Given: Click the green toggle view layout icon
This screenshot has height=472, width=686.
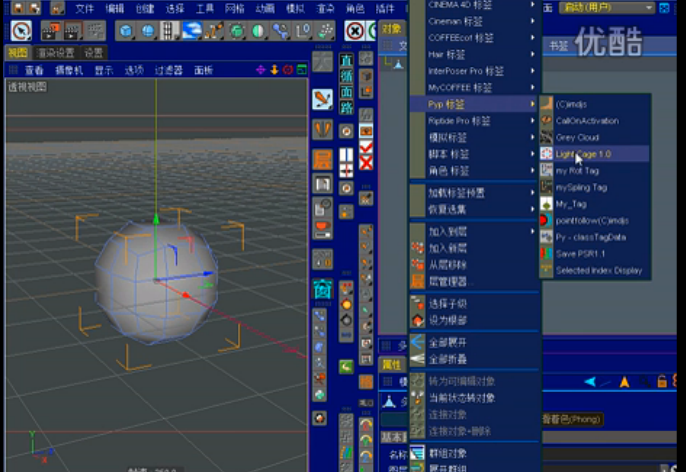Looking at the screenshot, I should click(301, 70).
